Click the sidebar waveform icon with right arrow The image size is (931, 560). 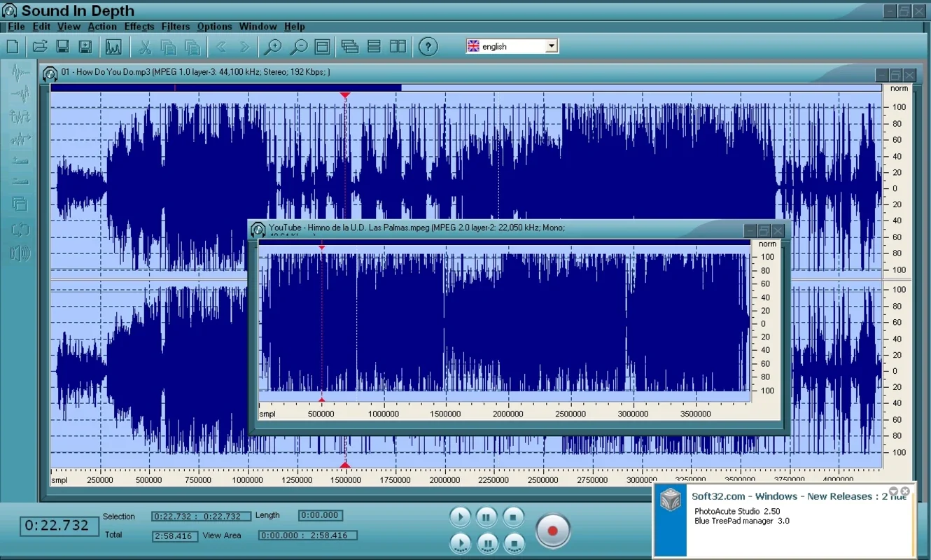tap(20, 139)
